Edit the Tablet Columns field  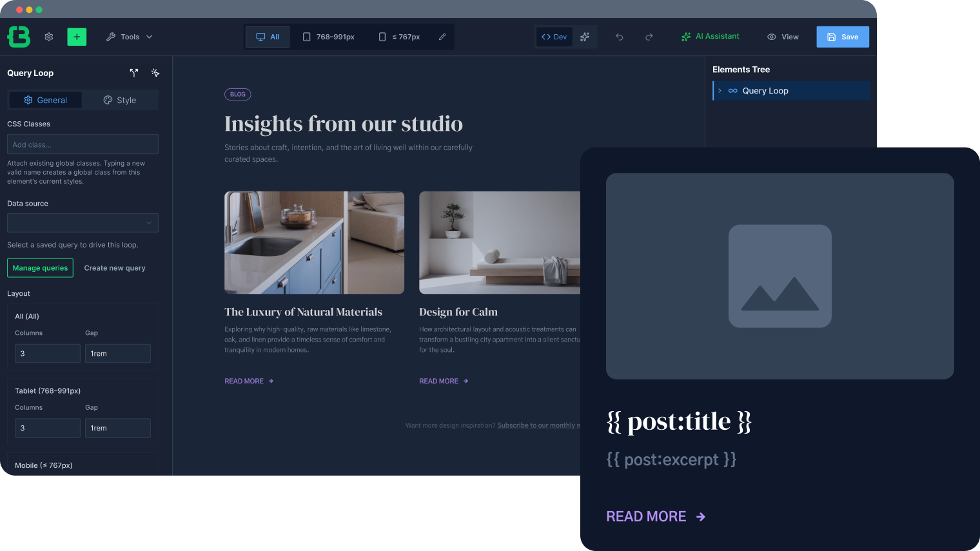click(x=48, y=428)
